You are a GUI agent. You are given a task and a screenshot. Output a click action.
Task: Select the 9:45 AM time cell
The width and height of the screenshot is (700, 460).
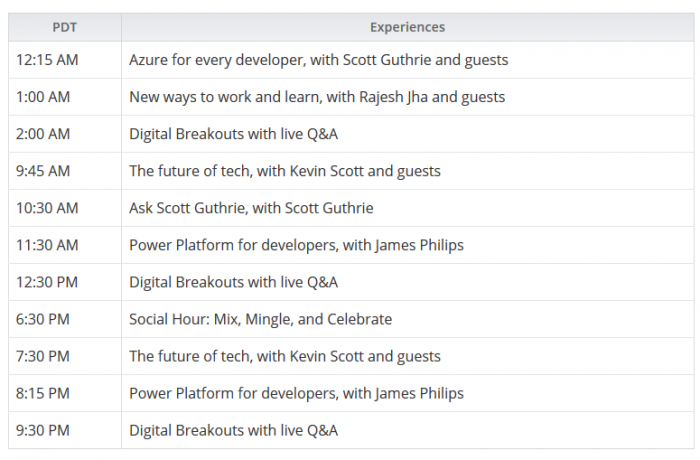(x=43, y=171)
